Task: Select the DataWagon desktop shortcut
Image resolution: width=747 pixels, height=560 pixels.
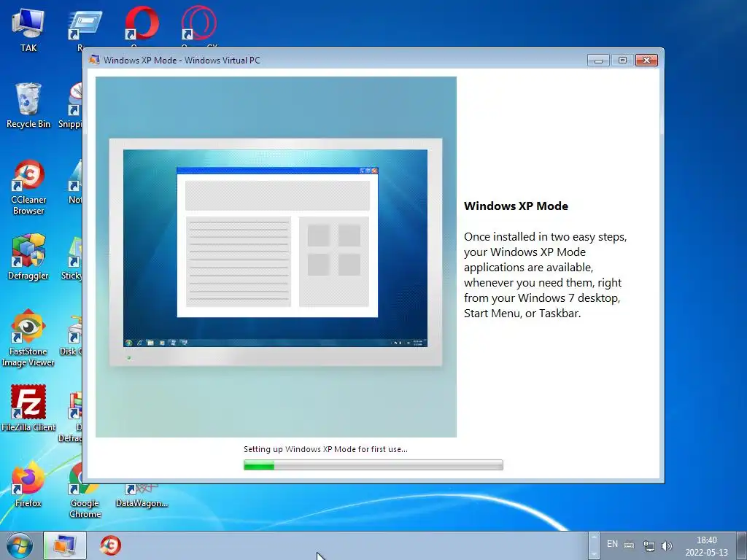Action: 142,495
